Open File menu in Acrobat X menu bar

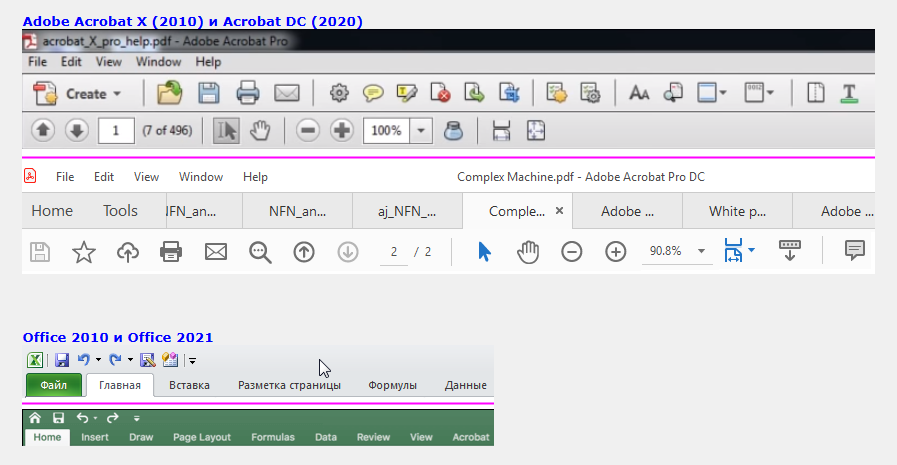click(x=38, y=62)
